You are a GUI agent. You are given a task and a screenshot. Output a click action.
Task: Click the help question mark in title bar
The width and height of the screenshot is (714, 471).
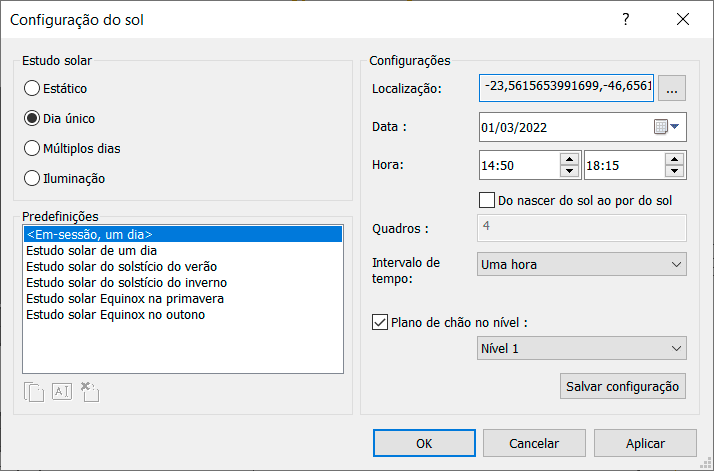[x=625, y=19]
